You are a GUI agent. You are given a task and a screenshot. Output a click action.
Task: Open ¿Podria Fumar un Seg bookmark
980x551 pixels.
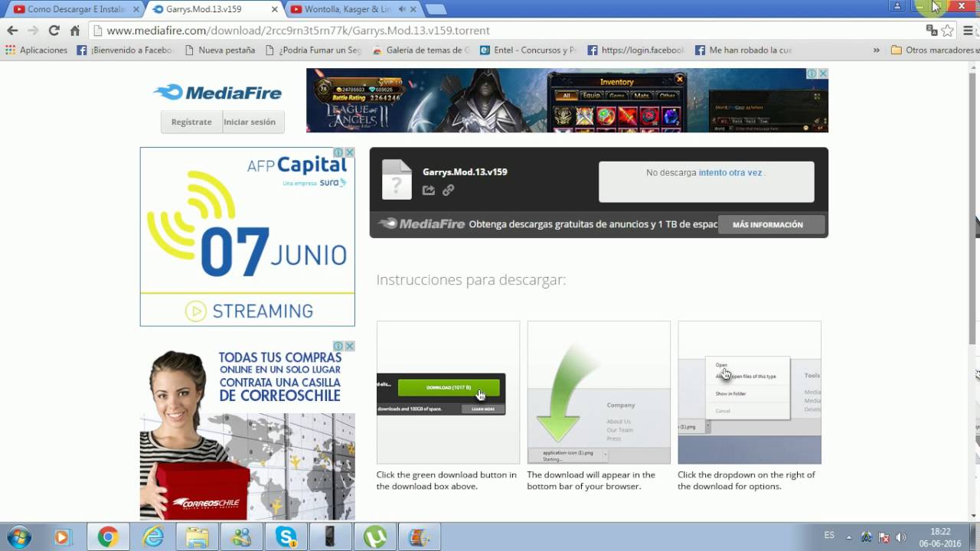313,50
